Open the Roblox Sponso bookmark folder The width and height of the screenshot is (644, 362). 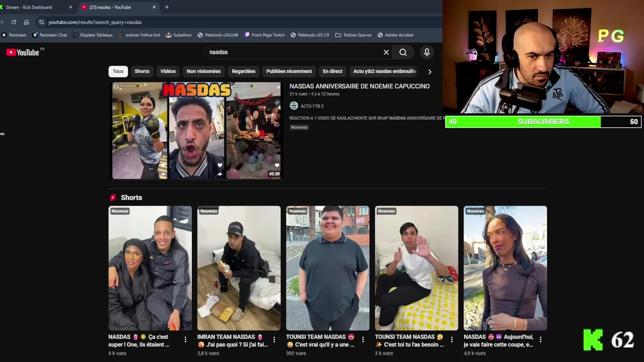point(353,35)
